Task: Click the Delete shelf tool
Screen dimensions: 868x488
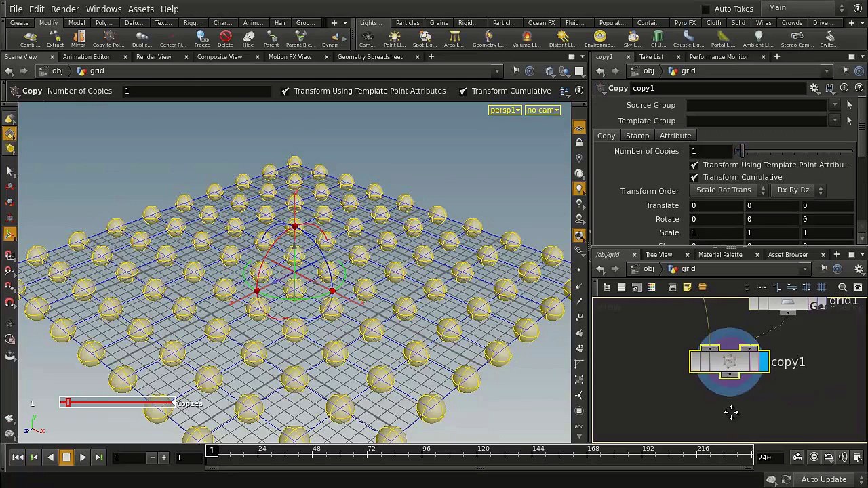Action: [x=226, y=39]
